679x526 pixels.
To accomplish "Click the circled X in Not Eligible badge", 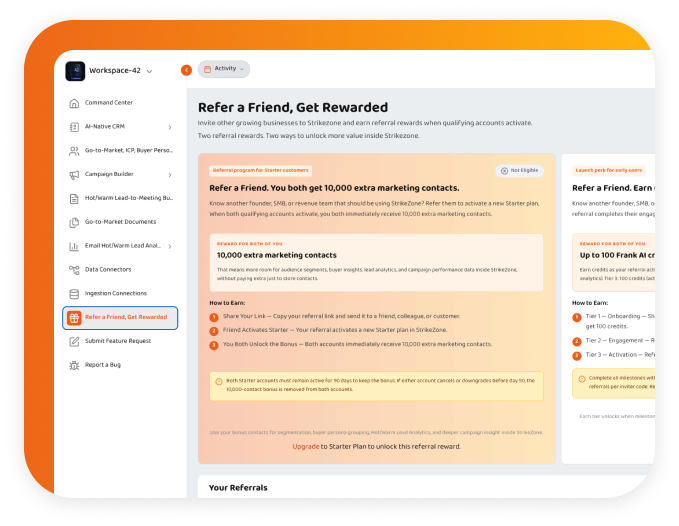I will coord(504,171).
